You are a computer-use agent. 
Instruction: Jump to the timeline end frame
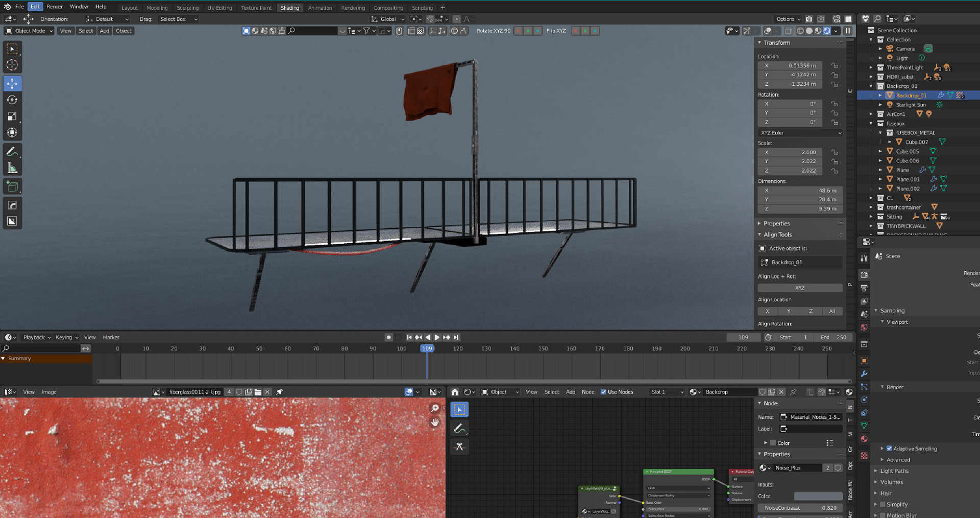click(x=456, y=337)
